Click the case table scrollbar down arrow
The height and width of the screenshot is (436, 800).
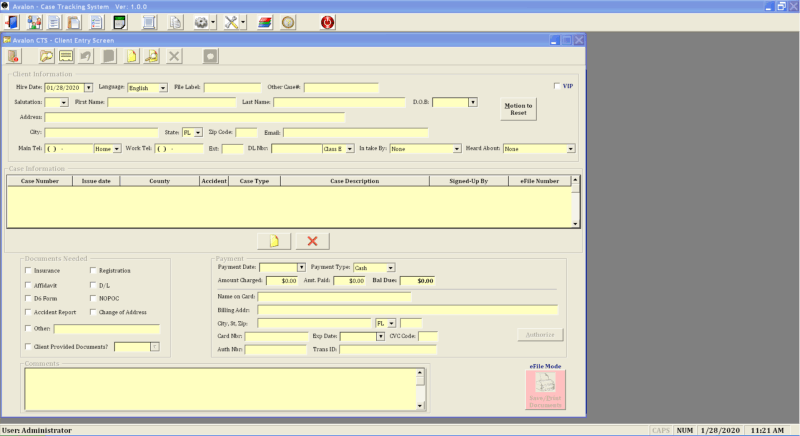click(575, 223)
